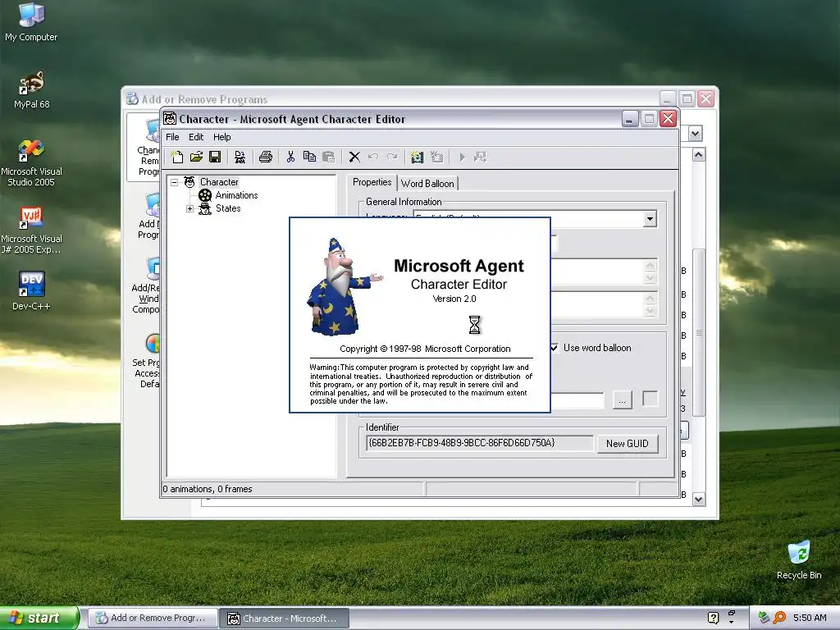Select the Character node in the tree
Screen dimensions: 840x630
click(219, 182)
